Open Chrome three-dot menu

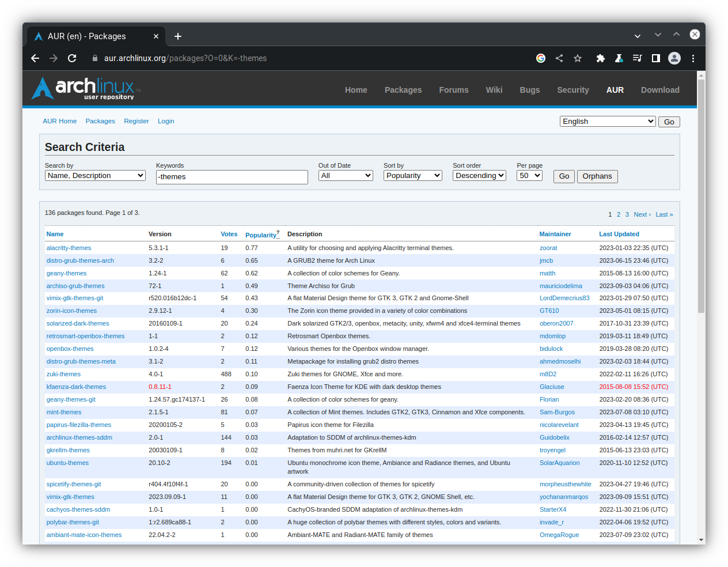(x=693, y=58)
